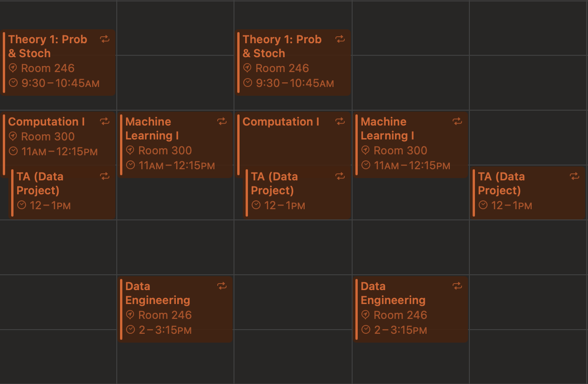Open the rightmost TA (Data Project) event
This screenshot has width=588, height=384.
click(x=501, y=183)
